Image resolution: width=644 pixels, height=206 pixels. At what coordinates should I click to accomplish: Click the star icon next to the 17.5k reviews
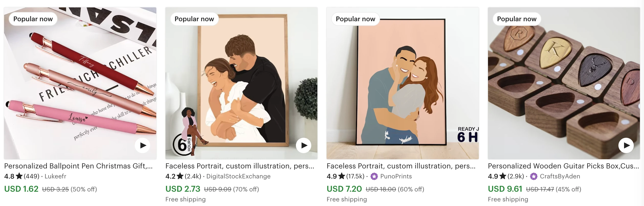click(x=342, y=176)
